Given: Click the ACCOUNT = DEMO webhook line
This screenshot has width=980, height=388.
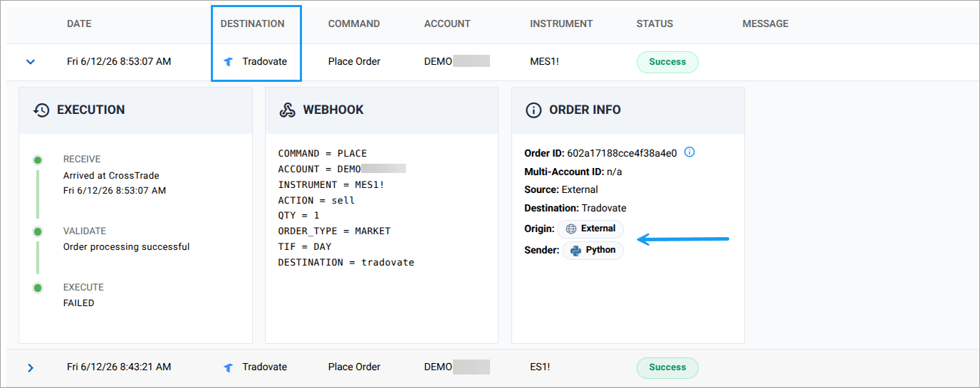Looking at the screenshot, I should (342, 169).
